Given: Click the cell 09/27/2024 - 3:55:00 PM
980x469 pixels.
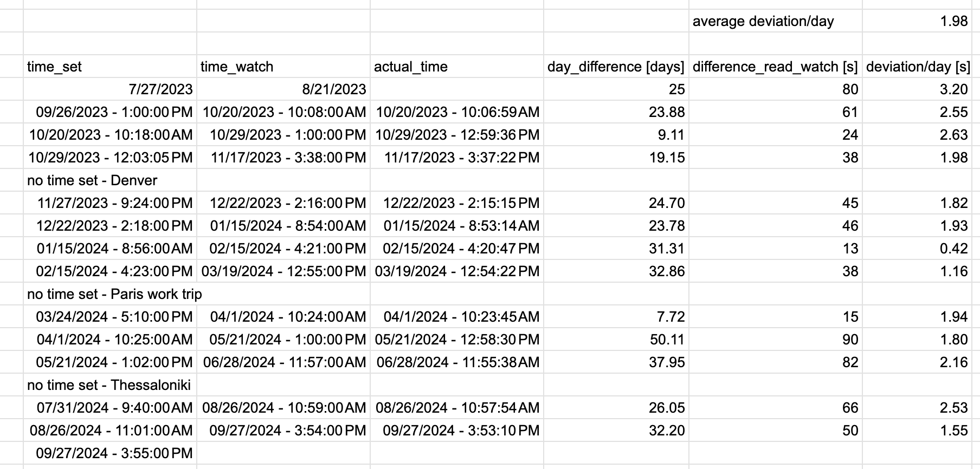Looking at the screenshot, I should point(110,453).
